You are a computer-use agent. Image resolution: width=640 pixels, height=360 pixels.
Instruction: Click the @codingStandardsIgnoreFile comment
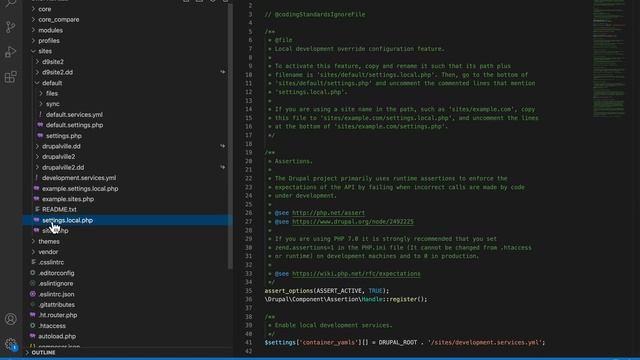315,14
